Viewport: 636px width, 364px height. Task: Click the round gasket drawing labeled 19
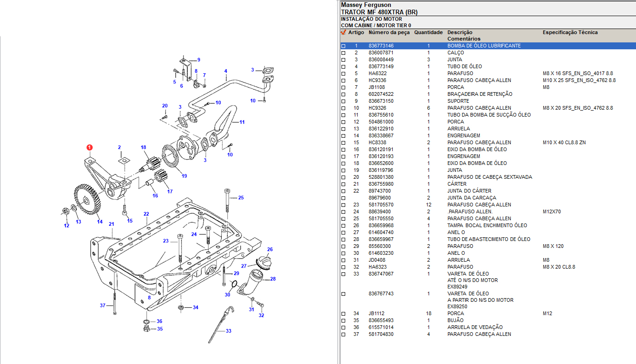point(170,156)
